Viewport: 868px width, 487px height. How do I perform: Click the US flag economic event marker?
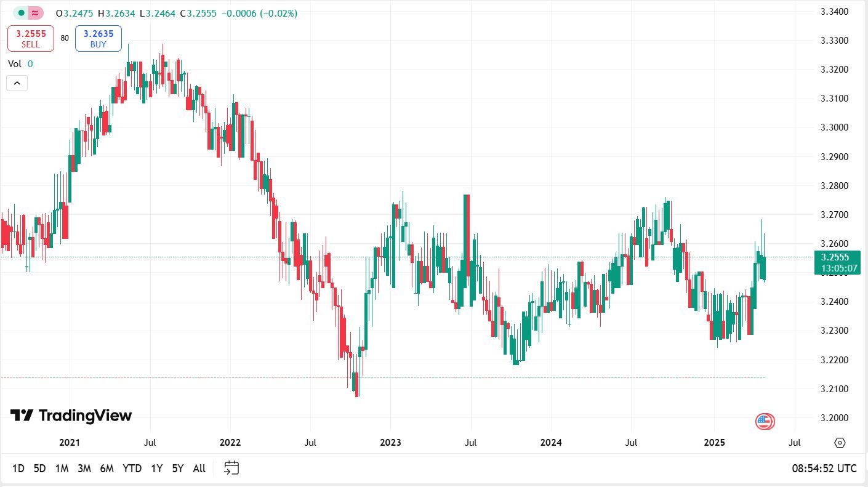pyautogui.click(x=765, y=422)
